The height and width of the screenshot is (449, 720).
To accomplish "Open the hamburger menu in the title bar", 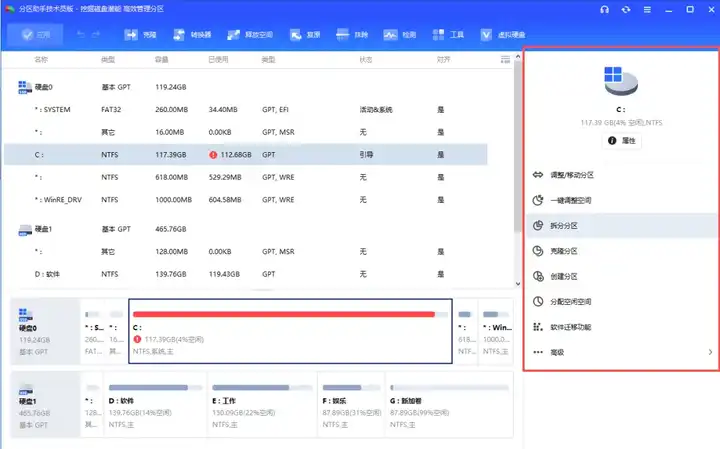I will (x=647, y=9).
